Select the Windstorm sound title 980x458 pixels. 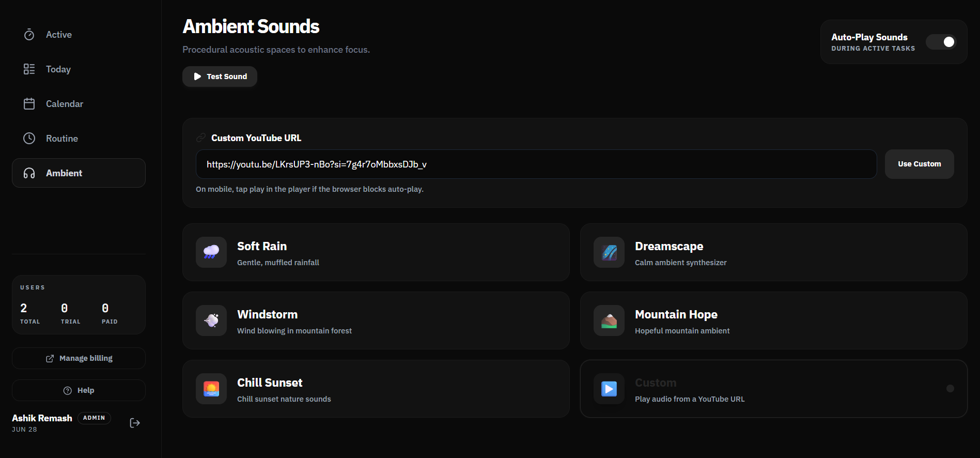(x=267, y=314)
